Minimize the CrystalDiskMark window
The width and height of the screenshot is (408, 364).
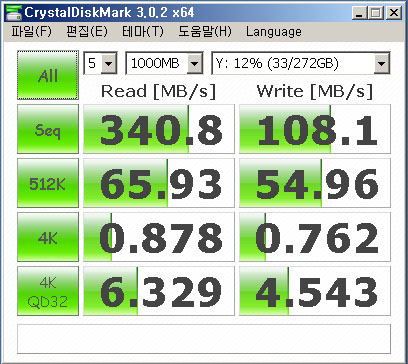pyautogui.click(x=359, y=13)
